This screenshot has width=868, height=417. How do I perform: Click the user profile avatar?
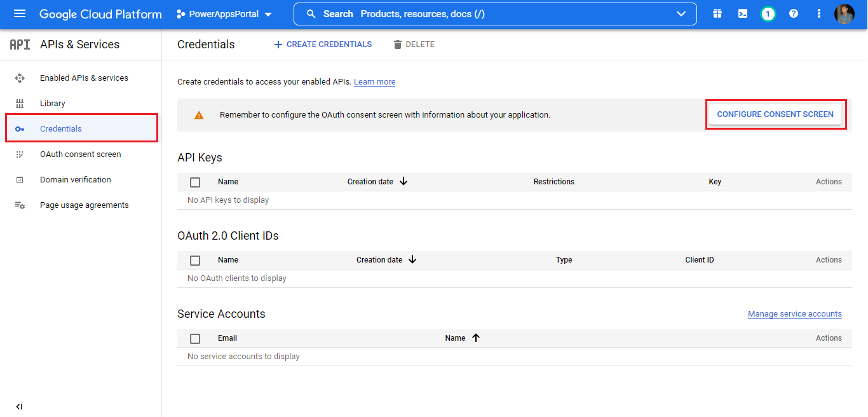(844, 14)
